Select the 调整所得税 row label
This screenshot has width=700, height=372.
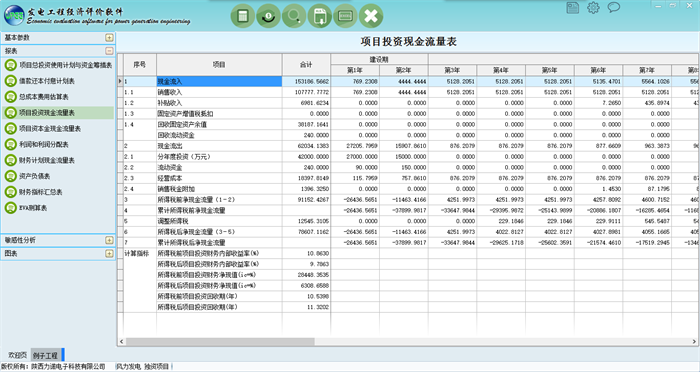[173, 221]
